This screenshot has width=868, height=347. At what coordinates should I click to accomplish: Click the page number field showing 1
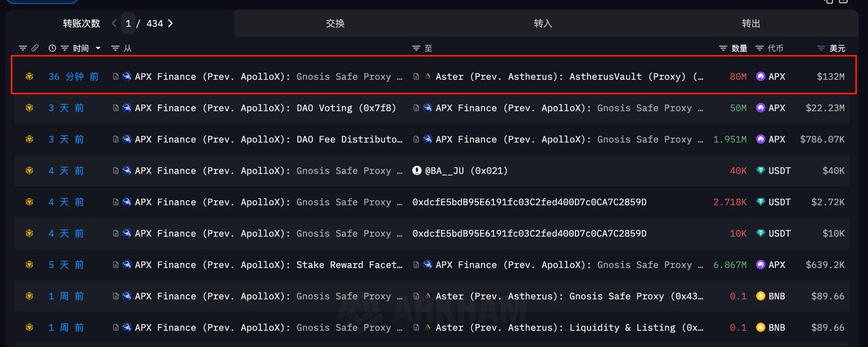click(x=129, y=24)
